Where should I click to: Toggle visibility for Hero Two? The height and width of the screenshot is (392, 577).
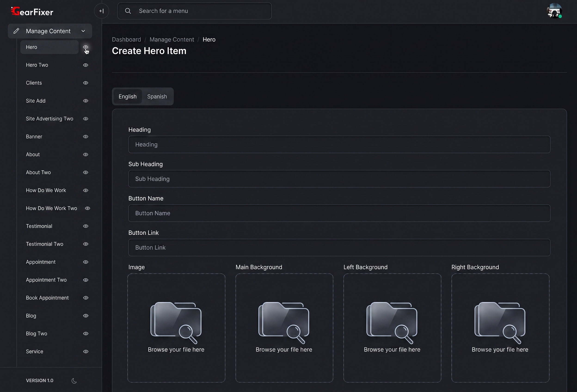[x=85, y=65]
